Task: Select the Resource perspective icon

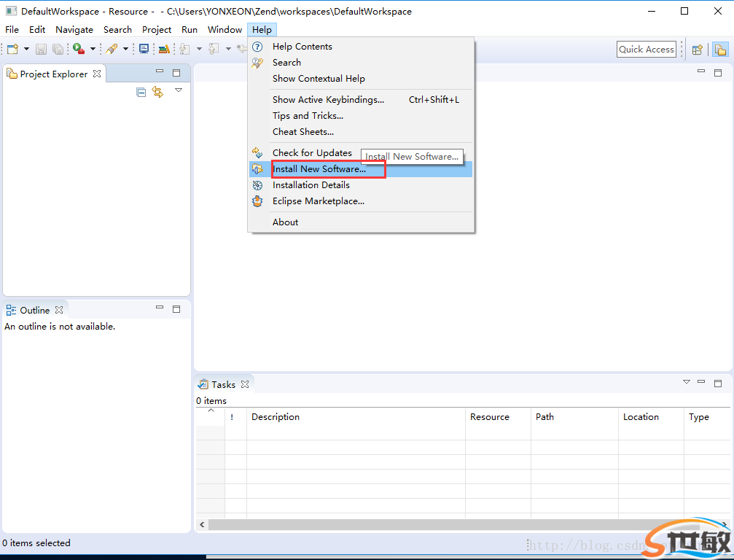Action: tap(720, 49)
